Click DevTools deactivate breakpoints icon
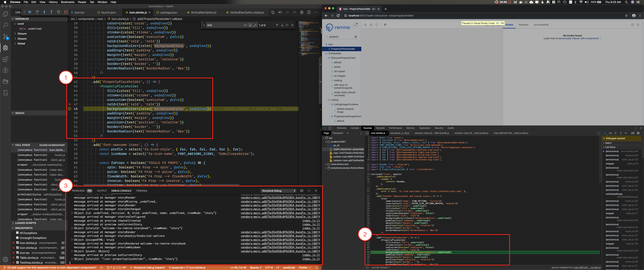 [633, 133]
